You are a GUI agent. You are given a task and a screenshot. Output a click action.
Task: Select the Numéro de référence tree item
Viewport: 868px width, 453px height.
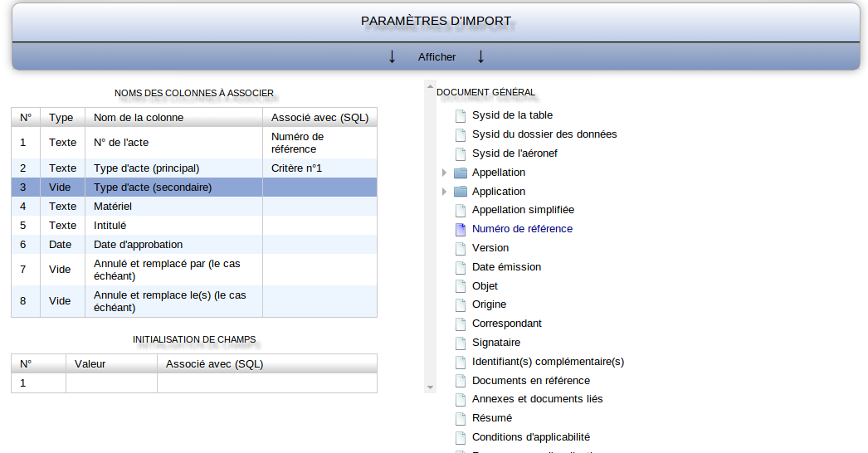coord(522,229)
